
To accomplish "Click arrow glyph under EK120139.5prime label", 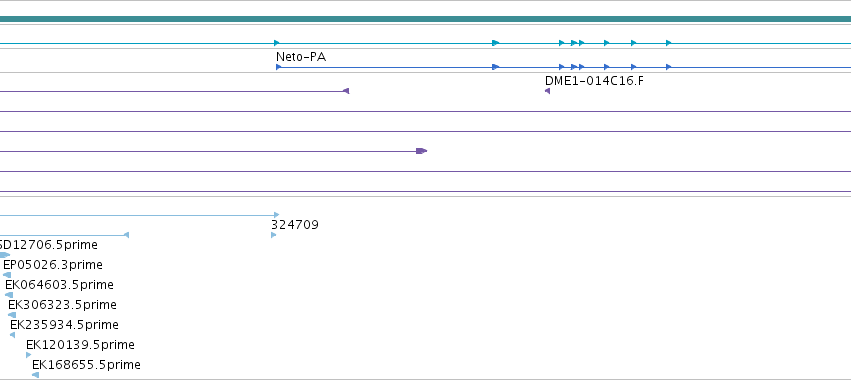I will (29, 355).
